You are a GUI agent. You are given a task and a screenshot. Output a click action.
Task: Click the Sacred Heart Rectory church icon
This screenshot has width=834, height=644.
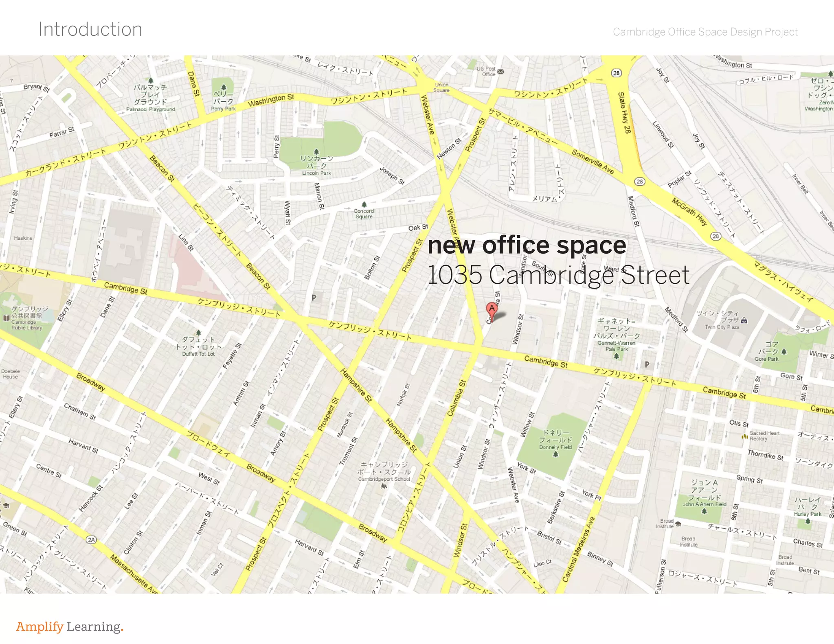tap(744, 436)
